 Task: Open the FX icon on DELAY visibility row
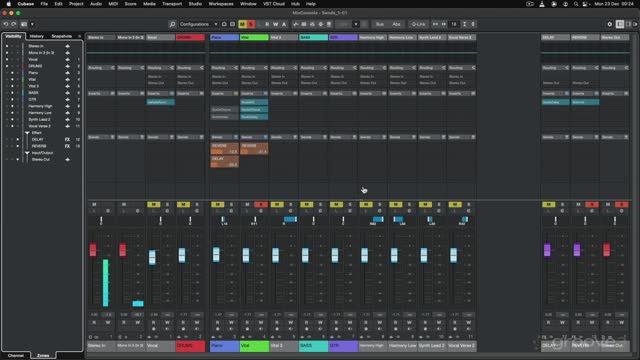67,140
